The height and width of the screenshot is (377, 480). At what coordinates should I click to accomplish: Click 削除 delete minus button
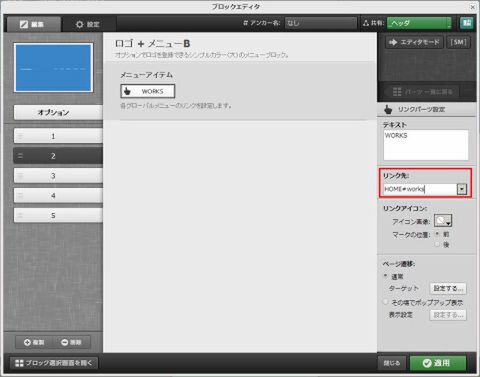(71, 342)
